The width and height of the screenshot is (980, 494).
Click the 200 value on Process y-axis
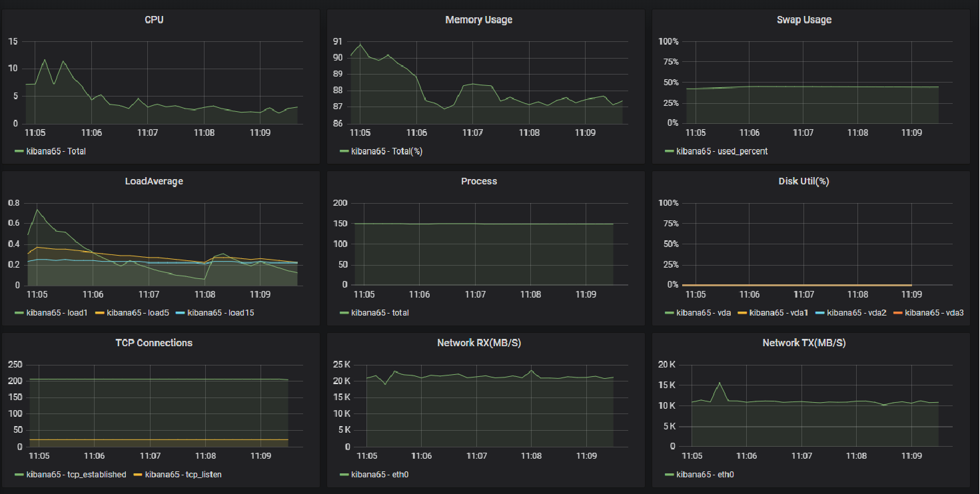340,202
